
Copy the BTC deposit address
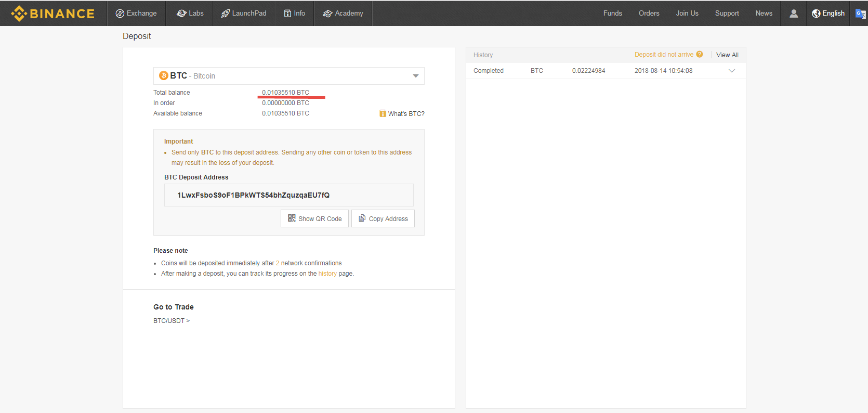coord(383,218)
